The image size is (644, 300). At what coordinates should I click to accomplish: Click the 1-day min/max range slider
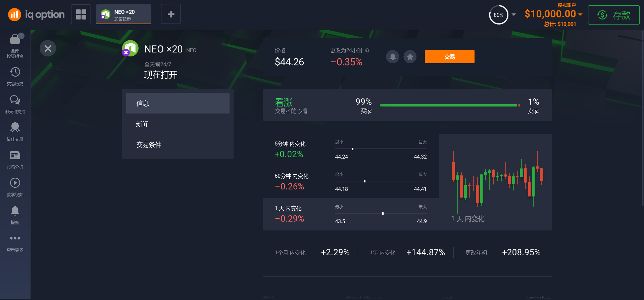tap(381, 213)
